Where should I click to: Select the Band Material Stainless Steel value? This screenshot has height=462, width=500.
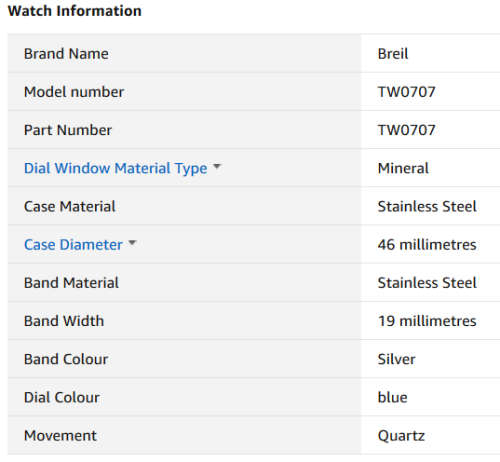(427, 283)
